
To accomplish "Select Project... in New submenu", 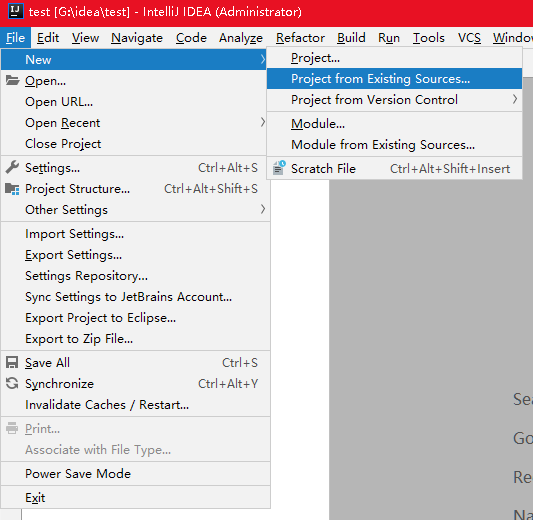I will tap(394, 58).
